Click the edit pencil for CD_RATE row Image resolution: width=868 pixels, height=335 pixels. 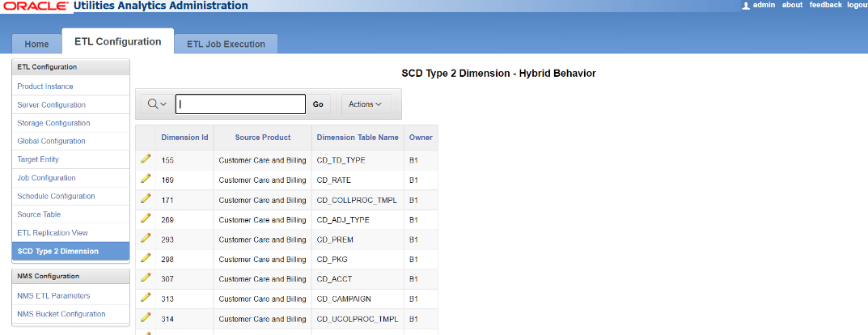click(x=146, y=180)
